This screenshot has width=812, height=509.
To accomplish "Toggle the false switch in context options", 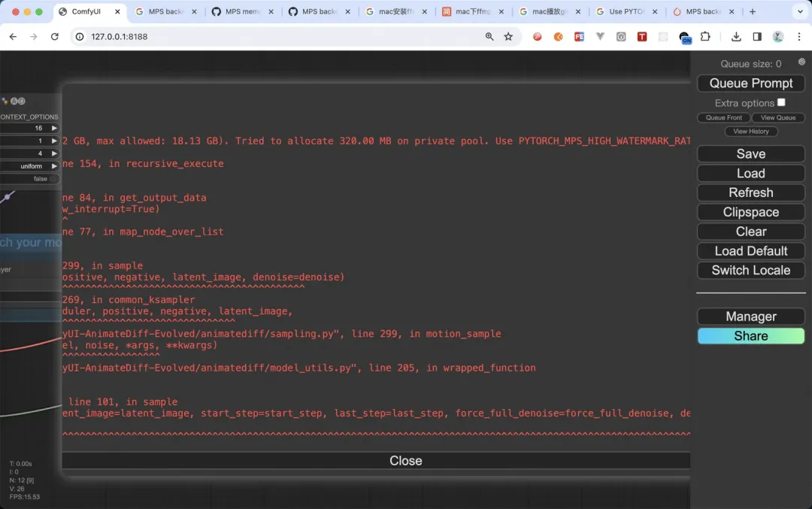I will coord(30,179).
